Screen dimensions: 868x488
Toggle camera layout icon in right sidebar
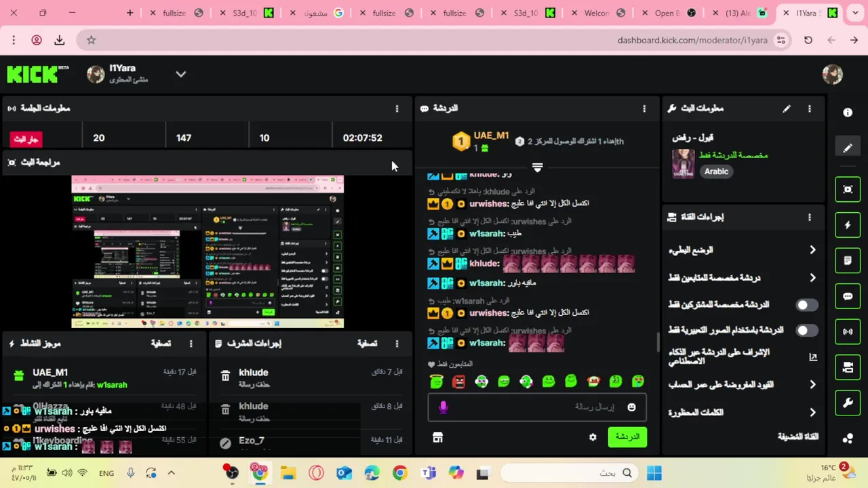pos(848,367)
